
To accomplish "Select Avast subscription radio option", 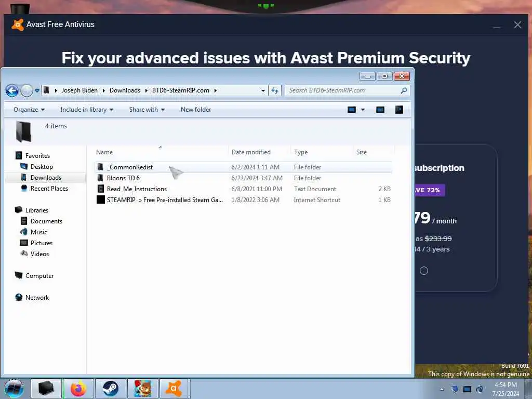I will click(x=424, y=271).
